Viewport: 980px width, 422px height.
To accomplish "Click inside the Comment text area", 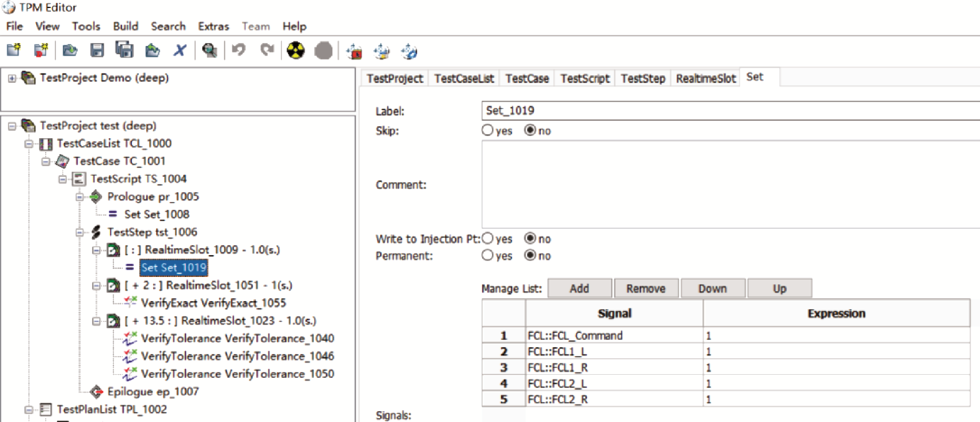I will [x=731, y=184].
